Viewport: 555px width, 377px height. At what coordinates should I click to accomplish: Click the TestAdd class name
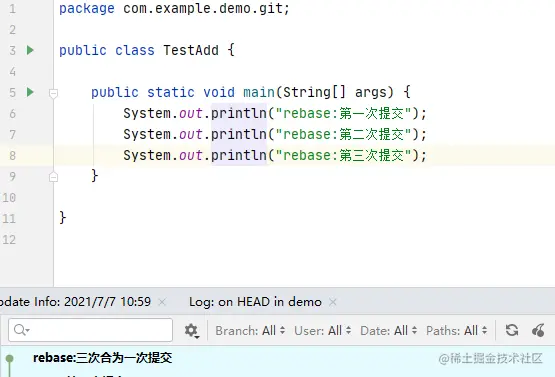[x=191, y=50]
